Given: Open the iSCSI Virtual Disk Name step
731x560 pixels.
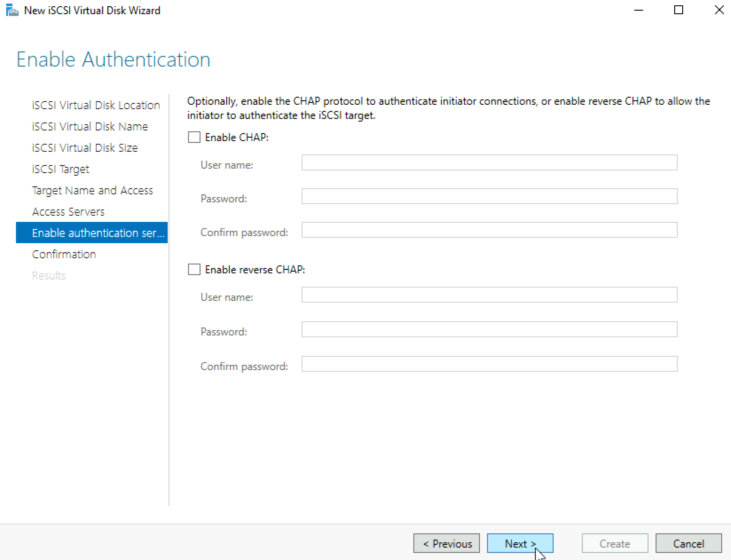Looking at the screenshot, I should (x=90, y=126).
